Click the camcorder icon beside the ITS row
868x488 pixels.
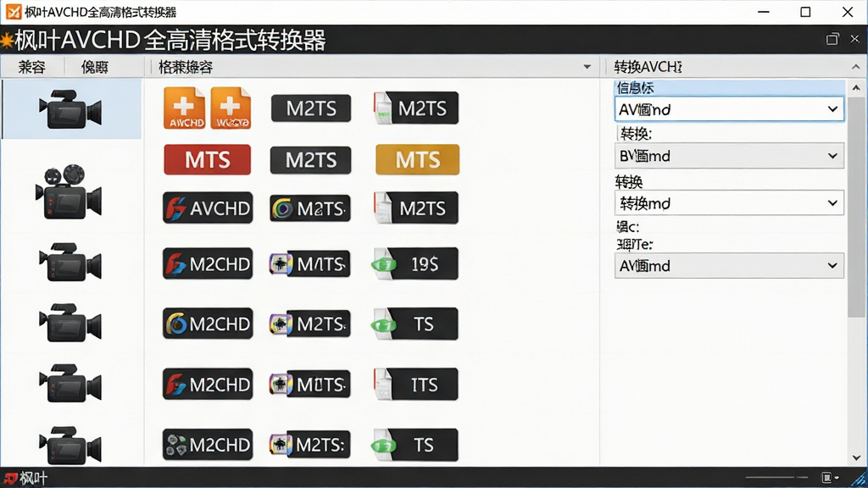click(x=70, y=383)
